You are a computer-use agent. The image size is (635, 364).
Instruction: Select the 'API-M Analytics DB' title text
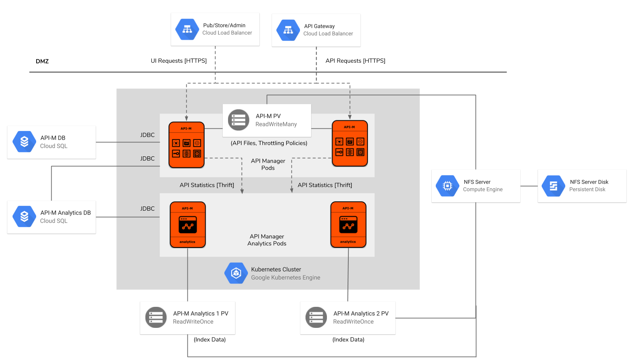(66, 213)
